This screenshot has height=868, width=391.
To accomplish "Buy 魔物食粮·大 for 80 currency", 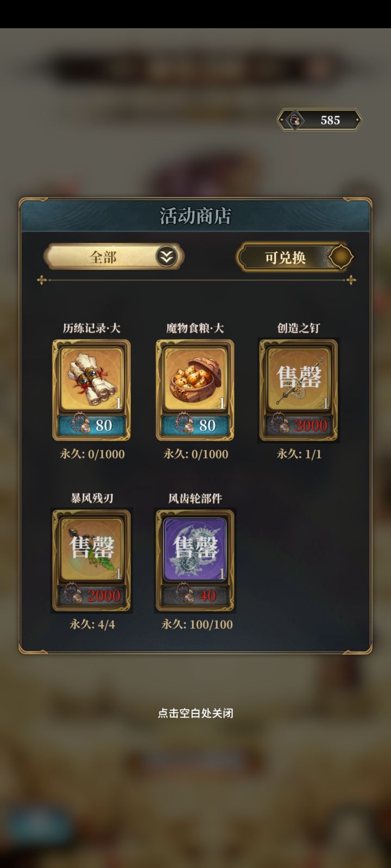I will (195, 425).
